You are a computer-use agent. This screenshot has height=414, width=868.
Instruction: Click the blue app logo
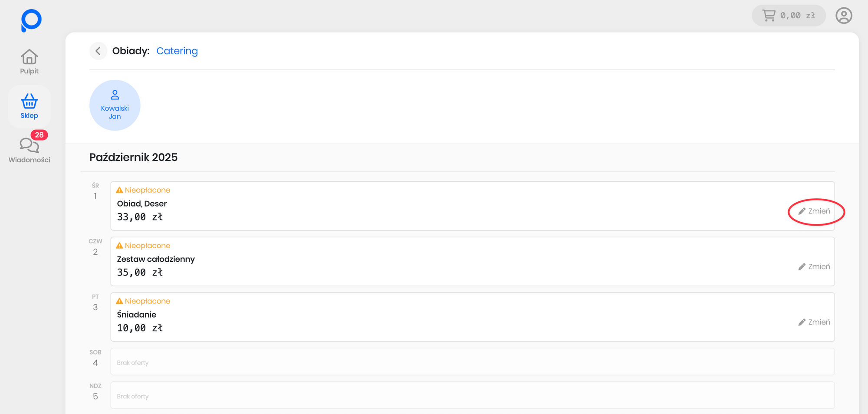[x=31, y=20]
